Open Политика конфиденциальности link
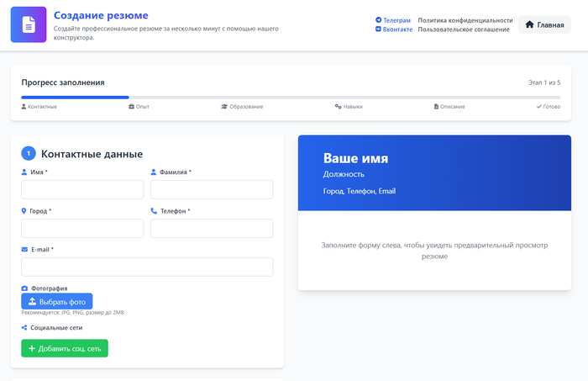 click(x=465, y=19)
